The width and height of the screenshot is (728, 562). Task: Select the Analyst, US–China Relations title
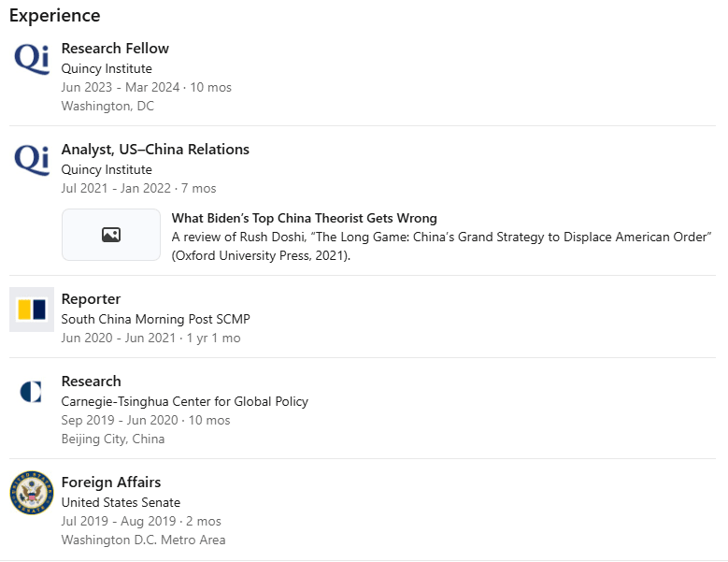pos(155,150)
